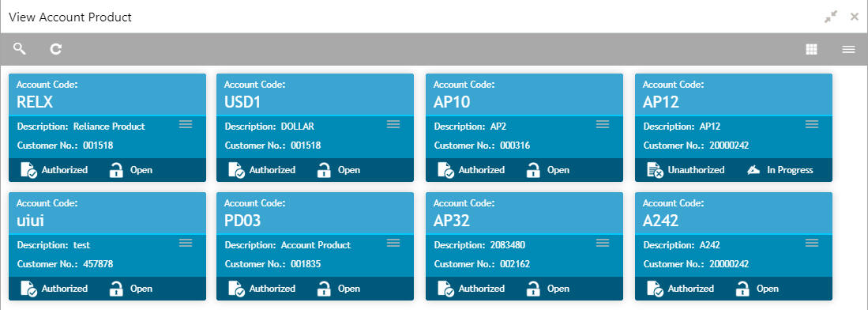
Task: Click the Open lock icon on A242 card
Action: tap(743, 289)
